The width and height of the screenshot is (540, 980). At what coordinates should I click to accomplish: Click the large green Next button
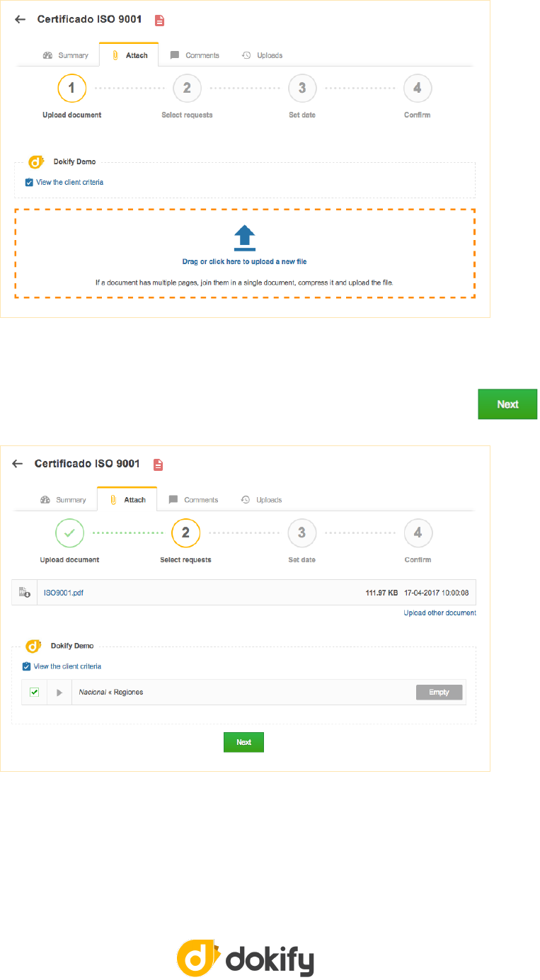tap(507, 404)
